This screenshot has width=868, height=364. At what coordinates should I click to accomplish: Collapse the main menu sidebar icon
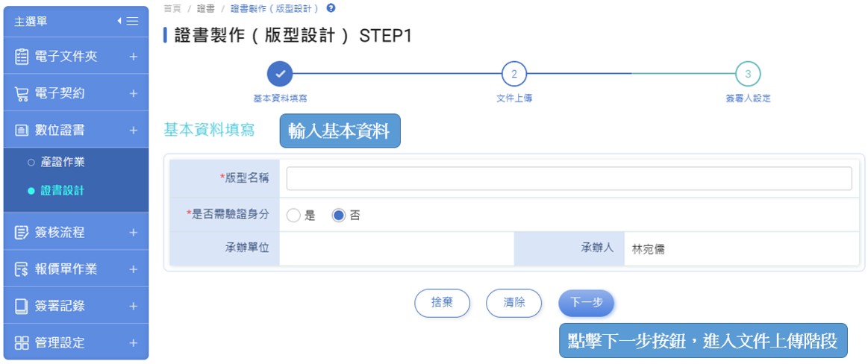[x=128, y=21]
